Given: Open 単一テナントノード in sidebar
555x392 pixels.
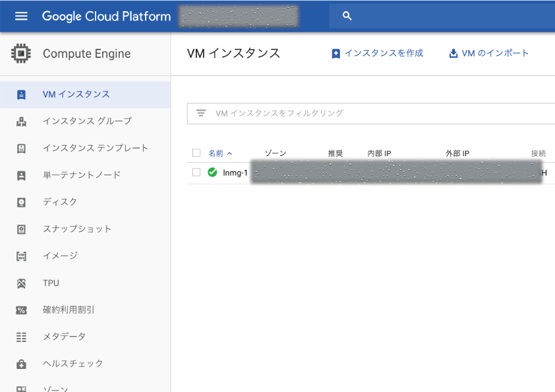Looking at the screenshot, I should tap(85, 175).
